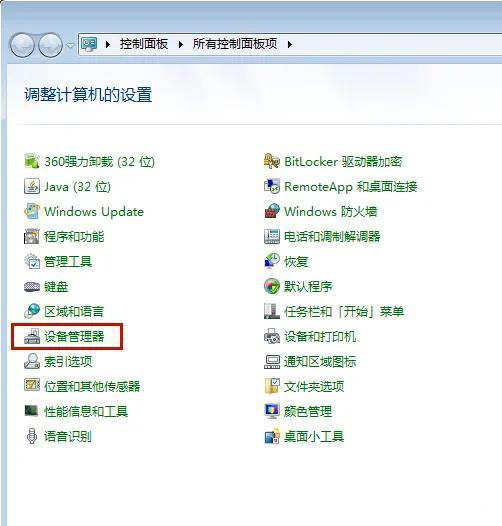This screenshot has width=502, height=526.
Task: Expand the arrow after 控制面板 in address bar
Action: (x=181, y=44)
